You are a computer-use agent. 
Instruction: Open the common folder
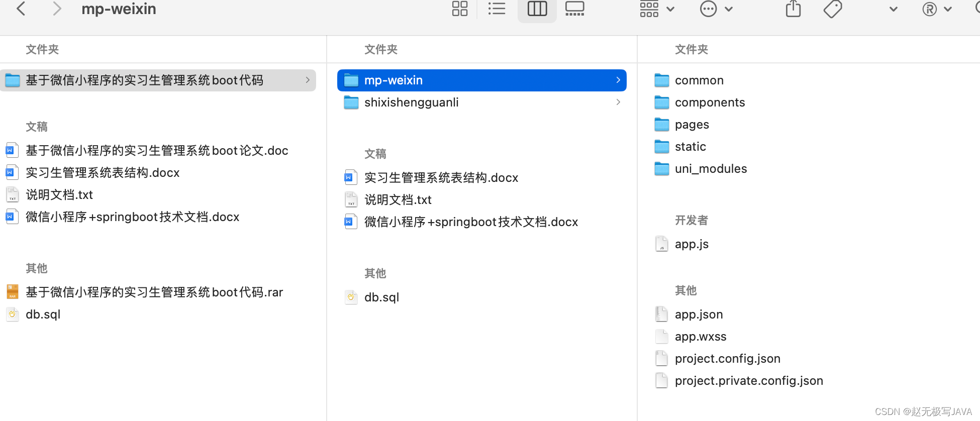699,80
